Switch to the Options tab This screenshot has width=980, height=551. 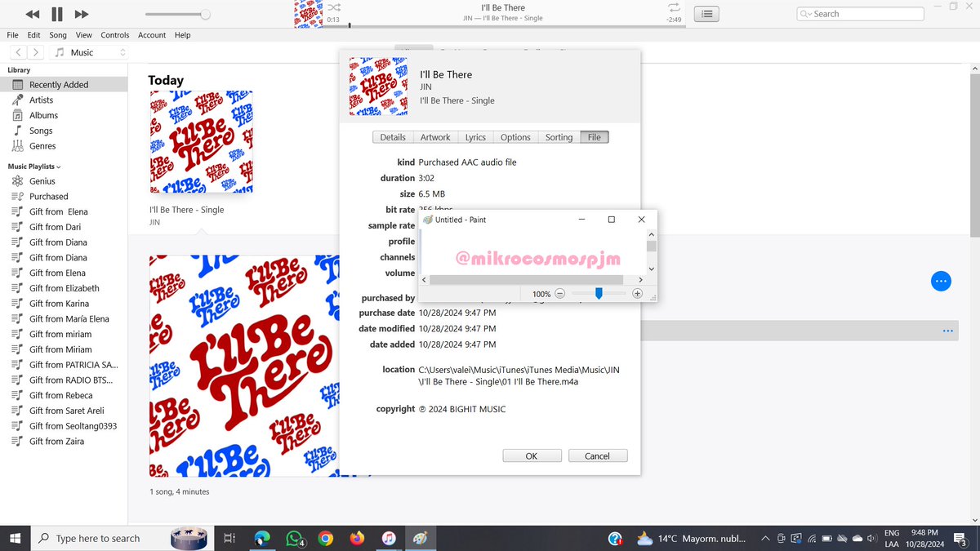(515, 137)
